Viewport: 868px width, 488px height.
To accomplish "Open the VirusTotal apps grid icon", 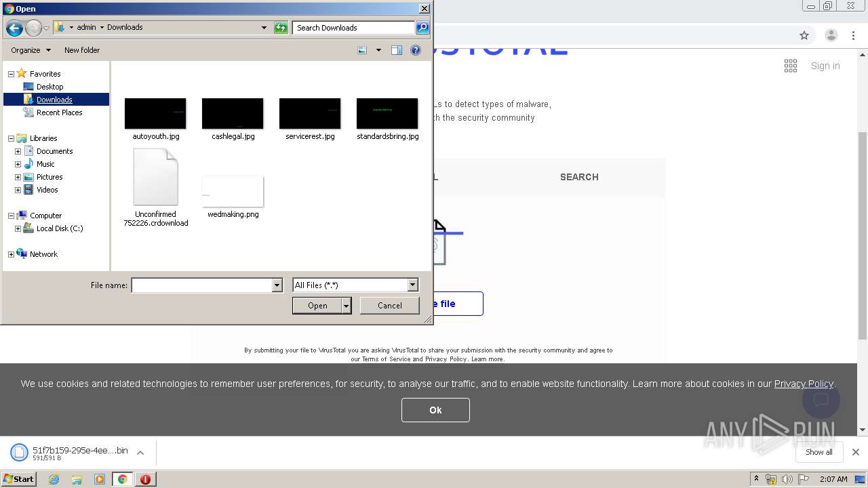I will pyautogui.click(x=791, y=66).
